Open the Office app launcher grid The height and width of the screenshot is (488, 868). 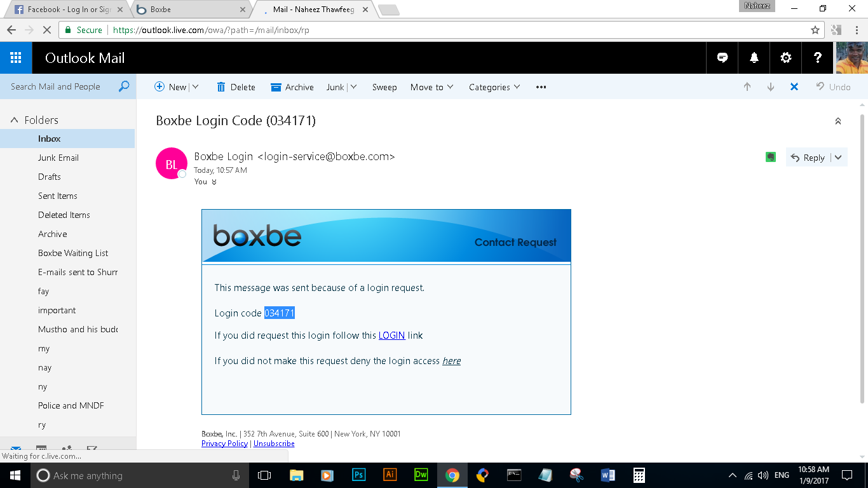point(16,58)
